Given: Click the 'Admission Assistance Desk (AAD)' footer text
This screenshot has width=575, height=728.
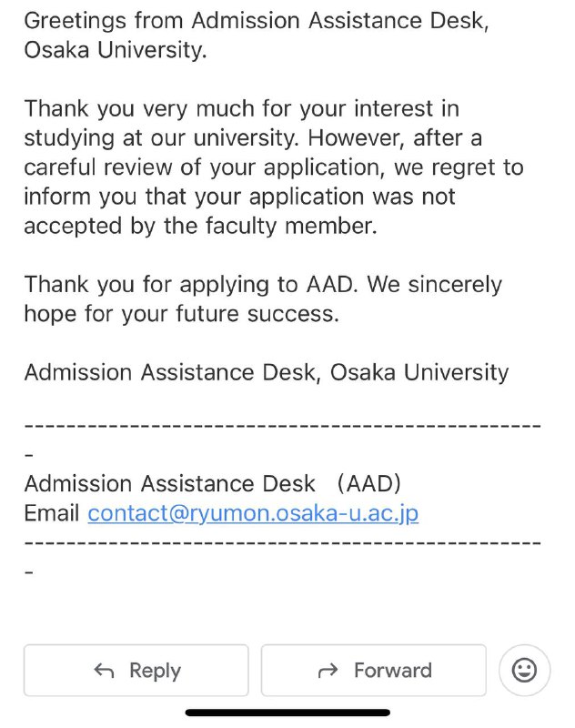Looking at the screenshot, I should (x=212, y=483).
